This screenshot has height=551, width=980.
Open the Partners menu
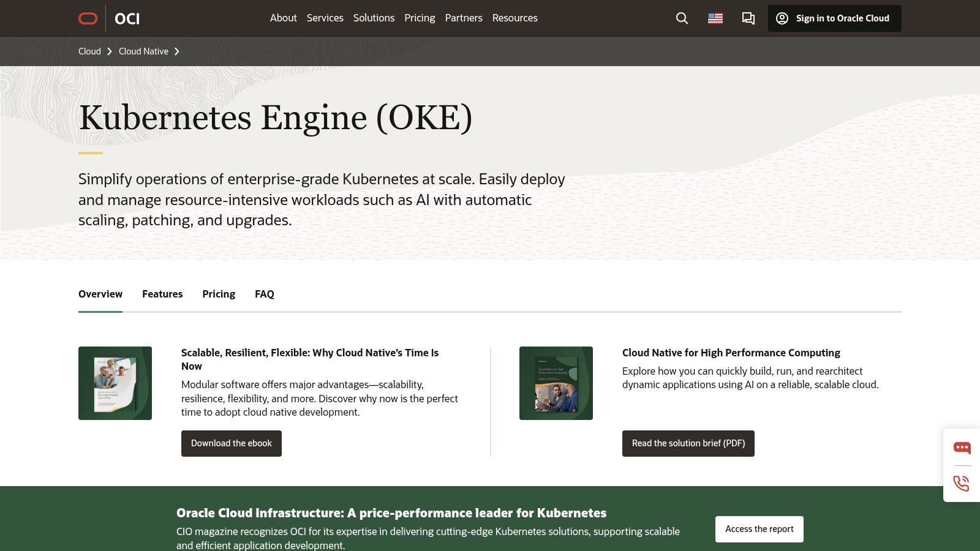click(464, 18)
